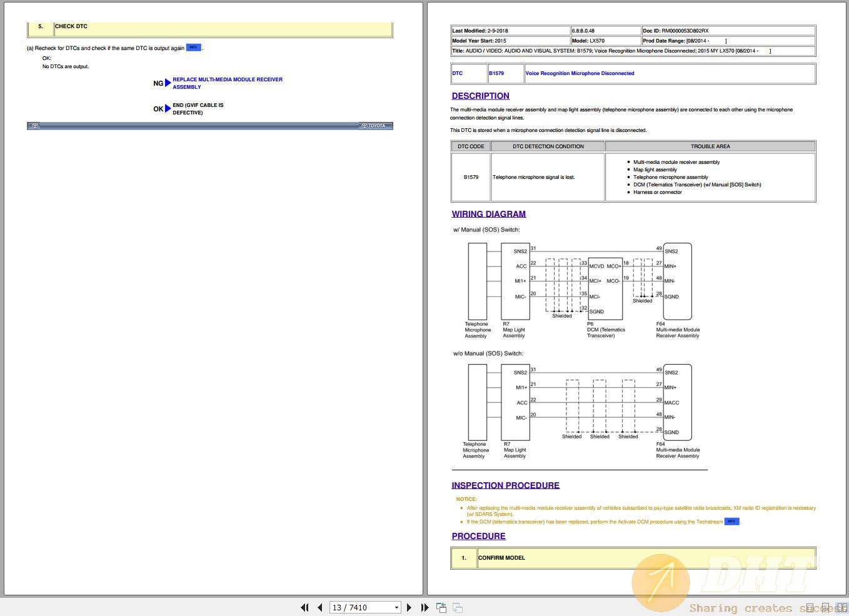Click the Prod Date Range cell

pos(728,41)
